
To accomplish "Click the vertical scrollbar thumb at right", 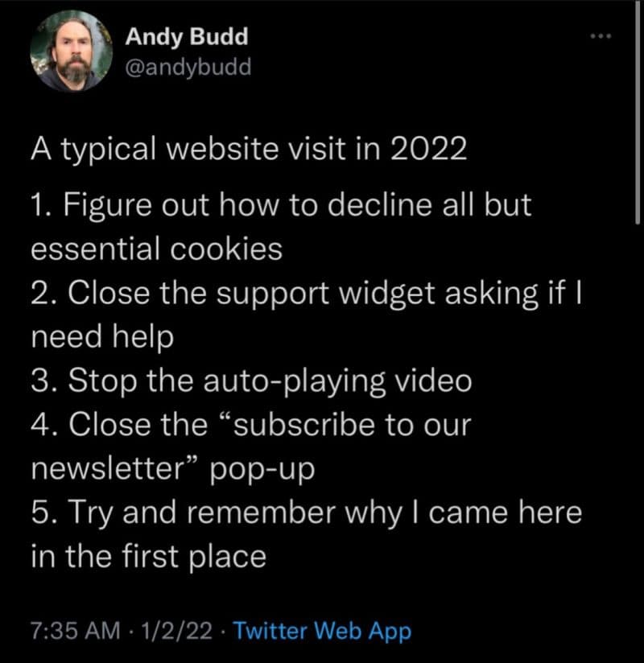I will point(638,111).
